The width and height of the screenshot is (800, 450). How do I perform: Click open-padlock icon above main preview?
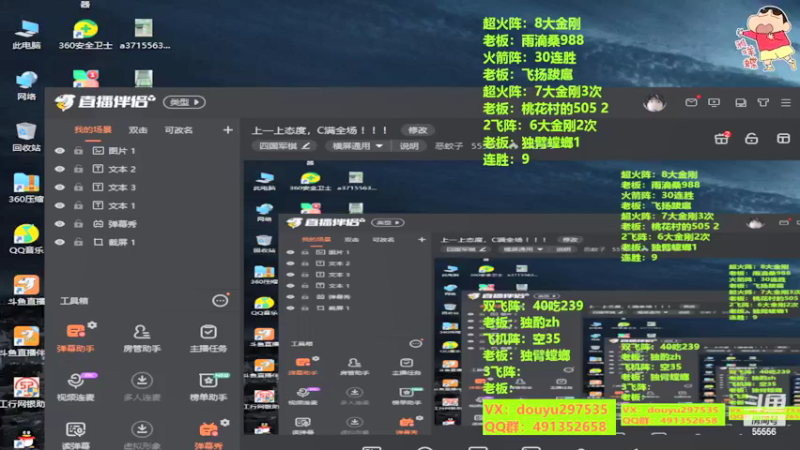point(752,138)
